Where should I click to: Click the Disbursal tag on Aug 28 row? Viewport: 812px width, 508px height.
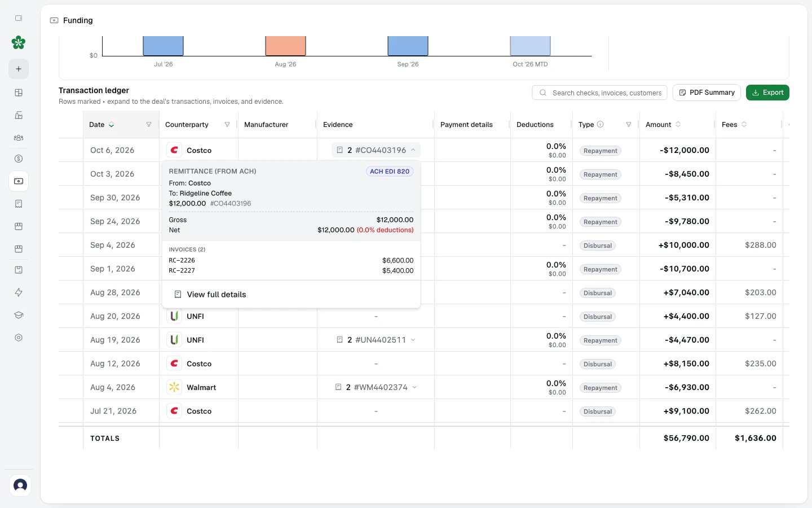click(x=598, y=293)
